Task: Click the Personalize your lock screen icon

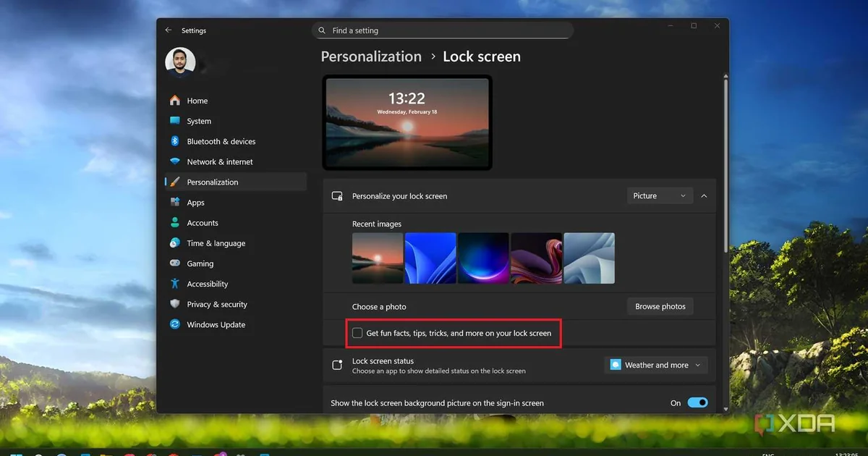Action: 337,196
